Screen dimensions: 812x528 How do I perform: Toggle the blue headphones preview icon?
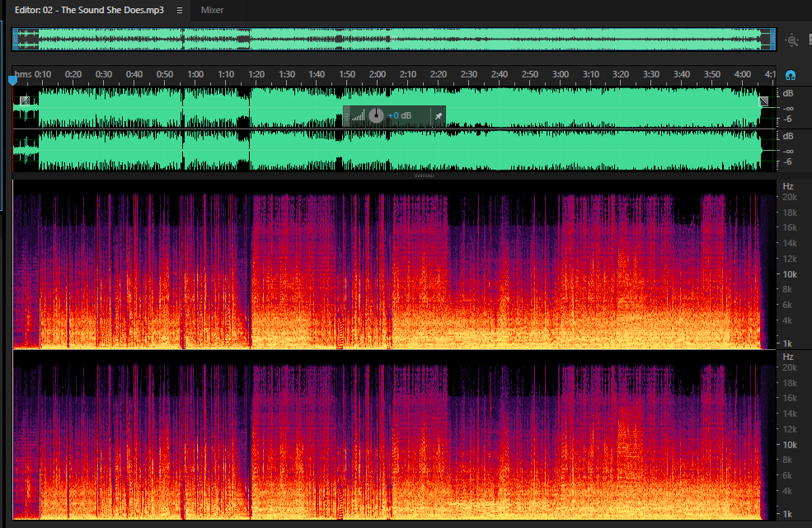(x=791, y=75)
